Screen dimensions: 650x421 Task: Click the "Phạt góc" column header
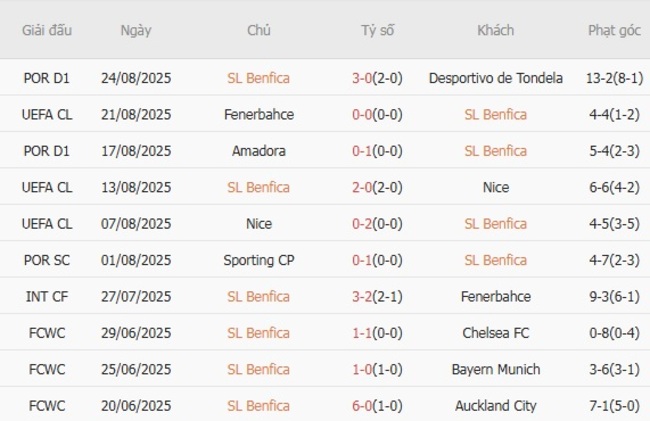click(614, 30)
